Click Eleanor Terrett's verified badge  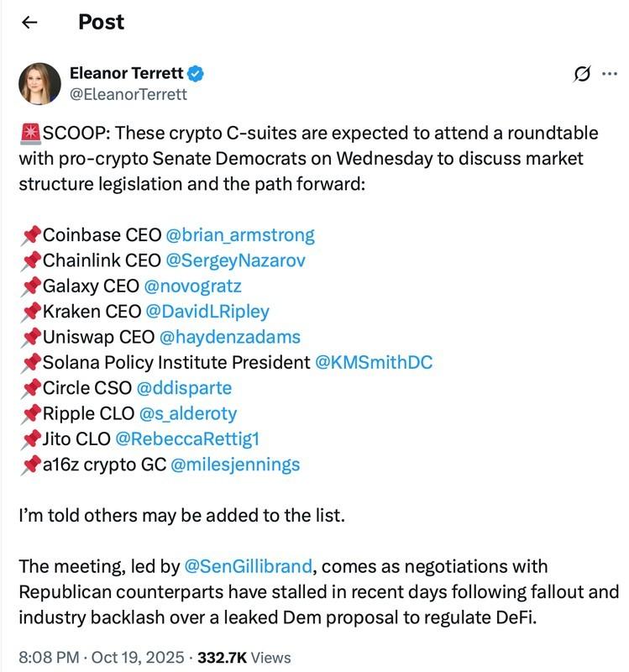click(x=195, y=74)
